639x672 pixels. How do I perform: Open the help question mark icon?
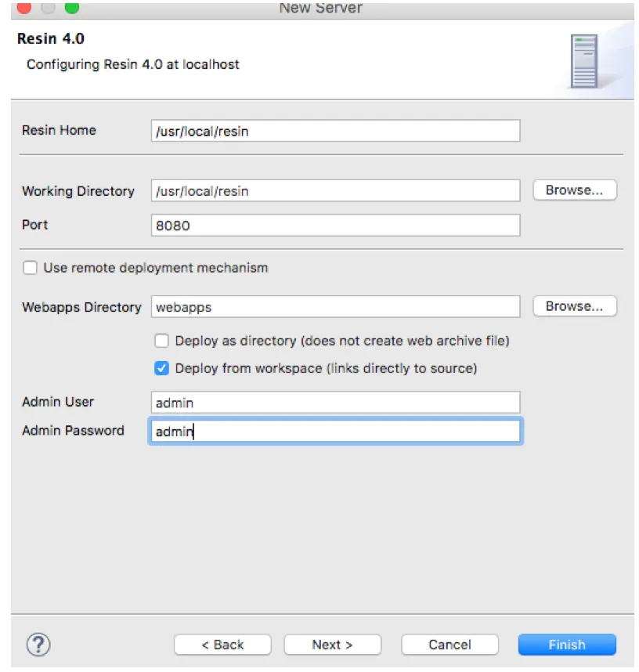point(38,644)
